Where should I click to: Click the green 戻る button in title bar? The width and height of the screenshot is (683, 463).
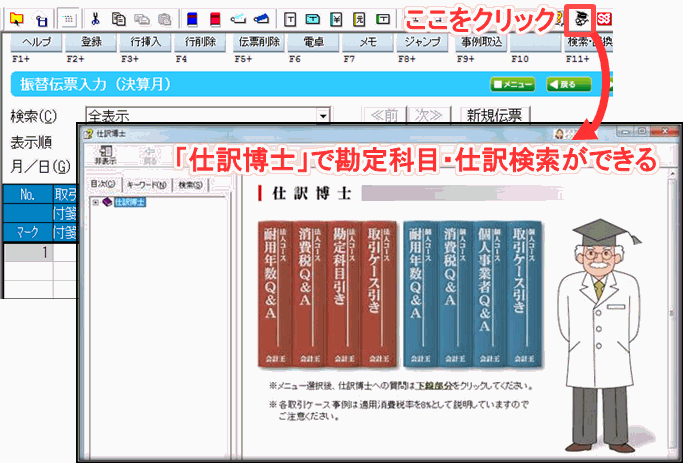pyautogui.click(x=568, y=84)
